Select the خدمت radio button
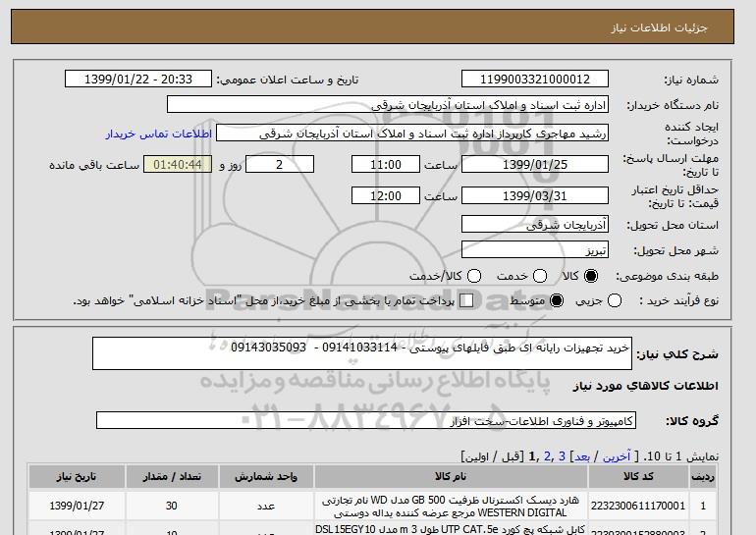 (x=540, y=276)
